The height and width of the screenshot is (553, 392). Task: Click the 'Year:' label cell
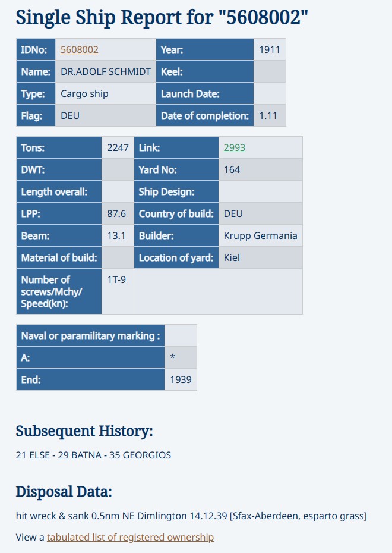[x=205, y=50]
